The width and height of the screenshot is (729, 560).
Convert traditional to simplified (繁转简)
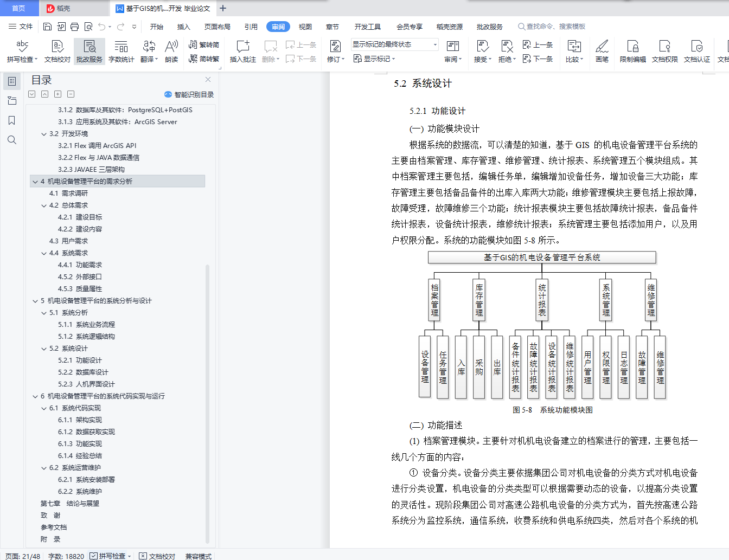[204, 44]
